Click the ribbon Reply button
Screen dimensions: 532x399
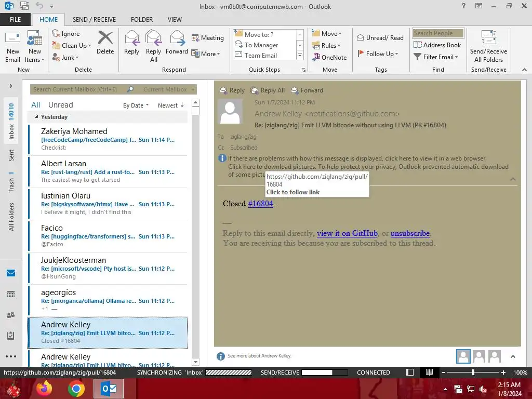tap(131, 43)
